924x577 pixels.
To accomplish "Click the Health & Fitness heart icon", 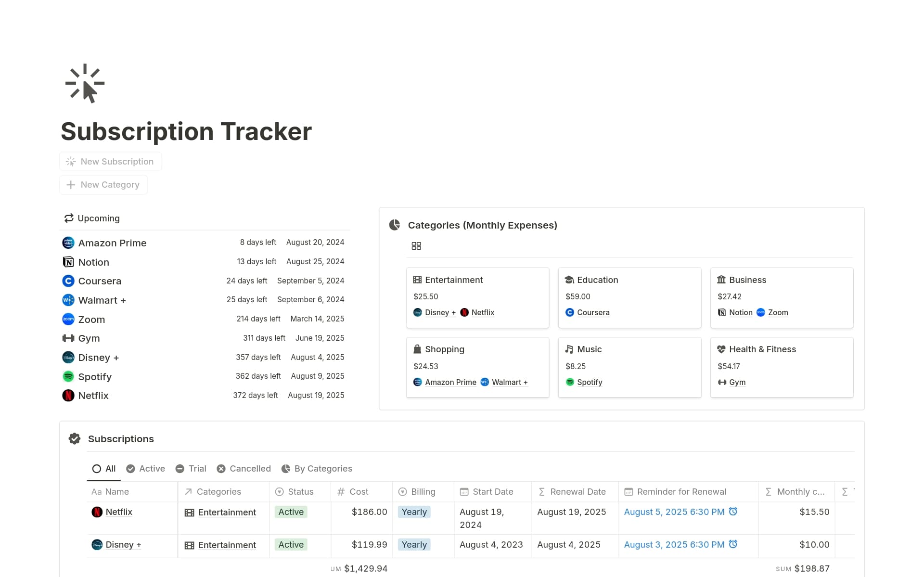I will coord(721,349).
